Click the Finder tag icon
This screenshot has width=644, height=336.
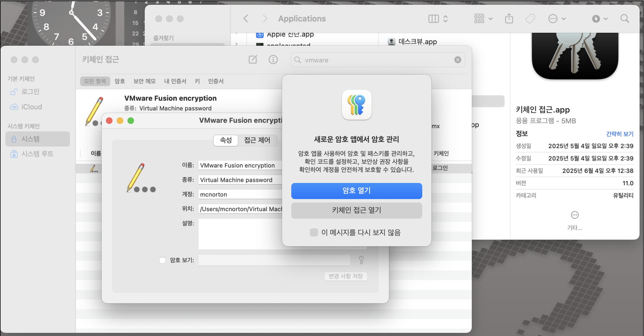[x=530, y=19]
